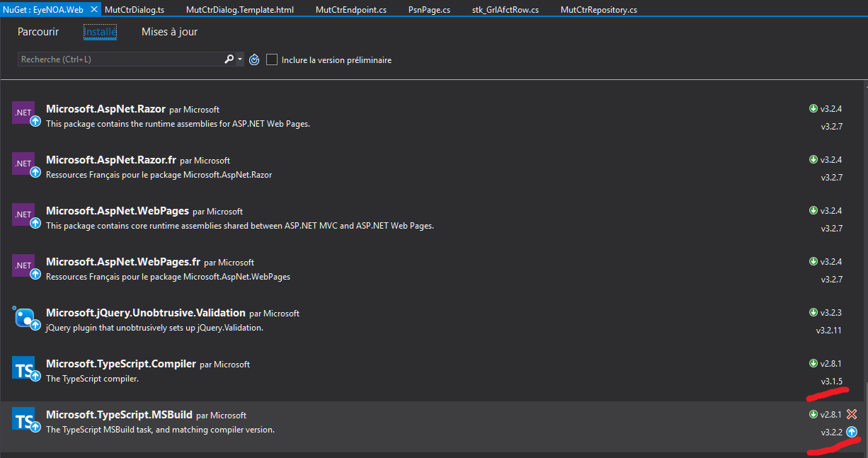This screenshot has height=458, width=868.
Task: Switch to the Parcourir tab
Action: pos(38,32)
